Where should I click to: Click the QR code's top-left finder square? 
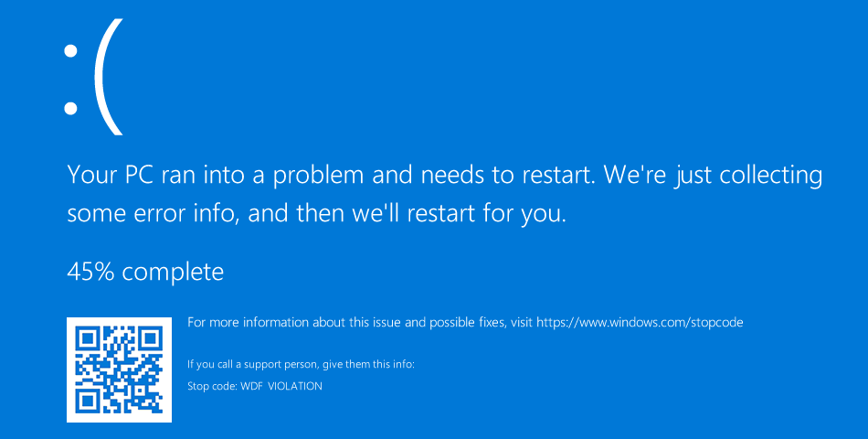(x=87, y=337)
